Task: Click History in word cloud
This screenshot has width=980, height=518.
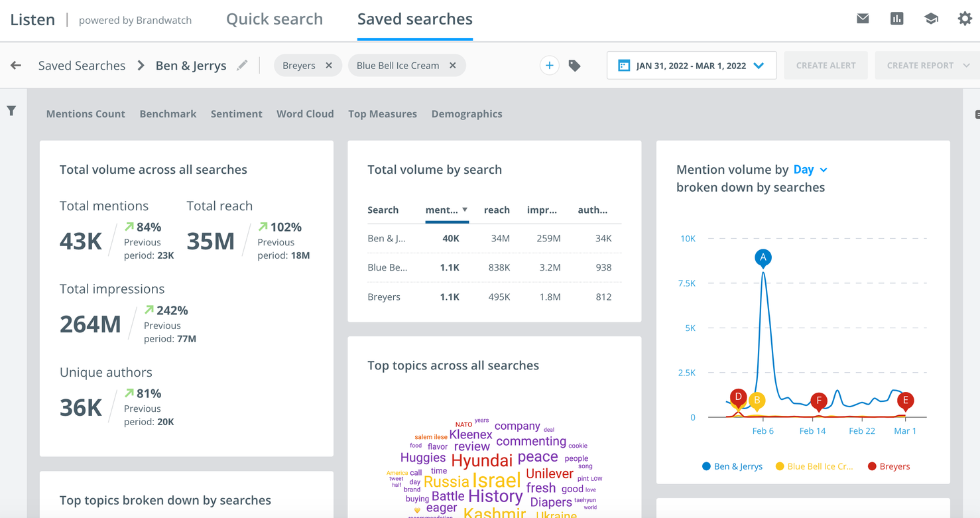Action: point(495,496)
